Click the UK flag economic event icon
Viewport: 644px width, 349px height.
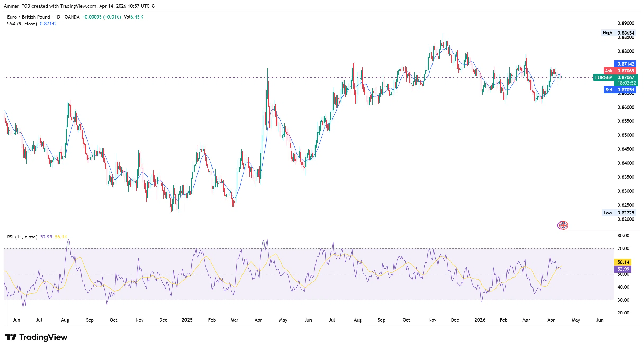(563, 225)
